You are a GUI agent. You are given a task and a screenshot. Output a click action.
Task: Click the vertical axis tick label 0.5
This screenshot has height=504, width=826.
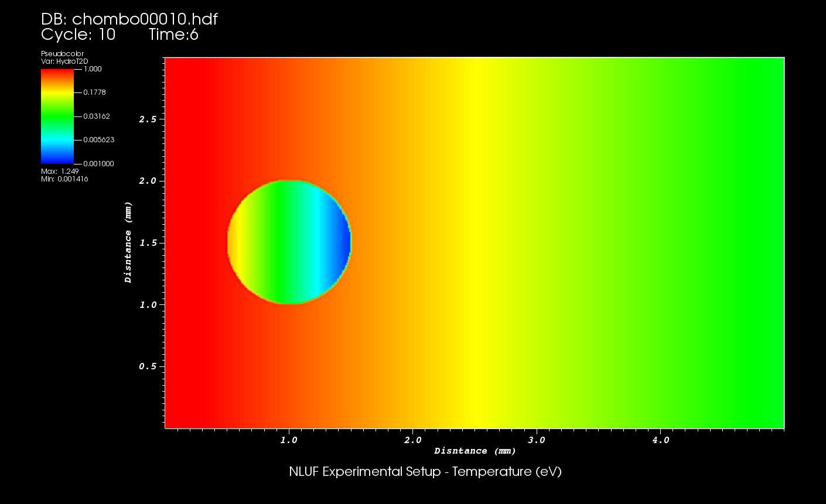pos(148,366)
